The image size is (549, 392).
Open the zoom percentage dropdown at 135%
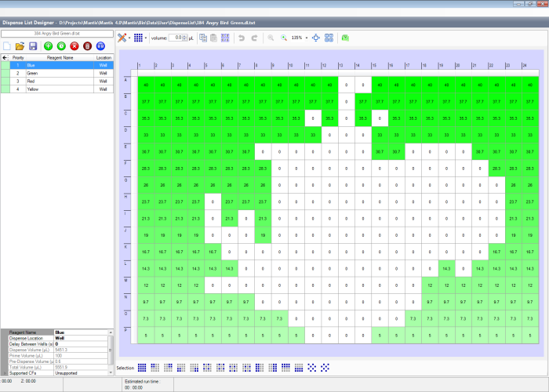click(x=307, y=38)
